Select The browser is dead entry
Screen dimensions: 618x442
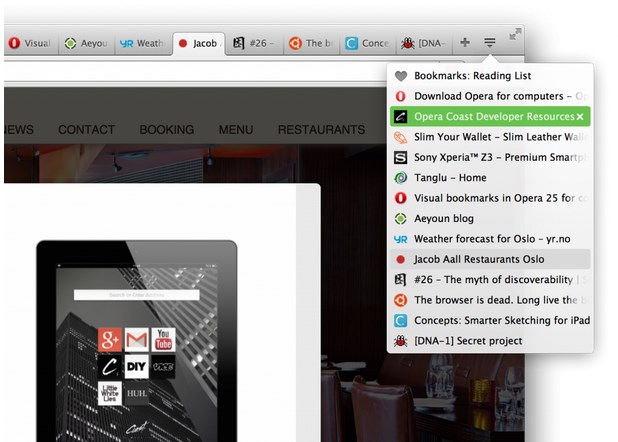(x=490, y=300)
